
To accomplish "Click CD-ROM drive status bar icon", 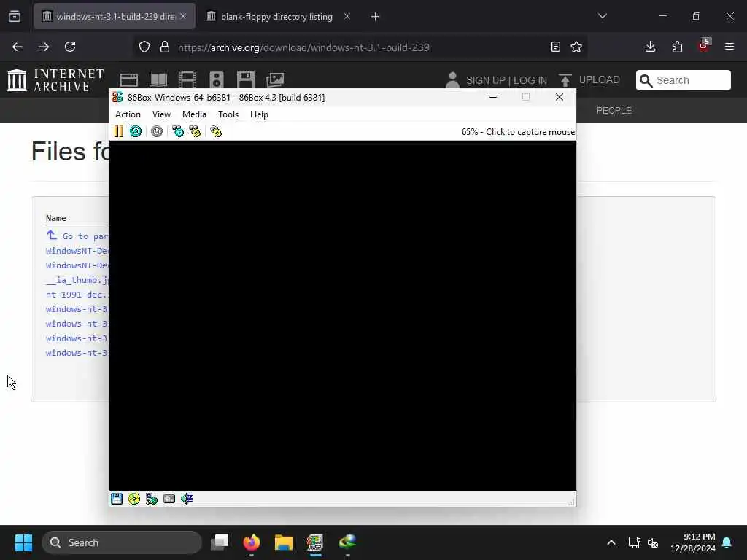I will pyautogui.click(x=134, y=499).
